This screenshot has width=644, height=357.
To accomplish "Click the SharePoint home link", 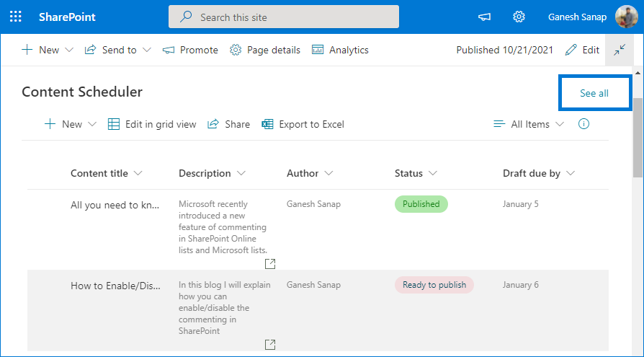I will tap(67, 17).
